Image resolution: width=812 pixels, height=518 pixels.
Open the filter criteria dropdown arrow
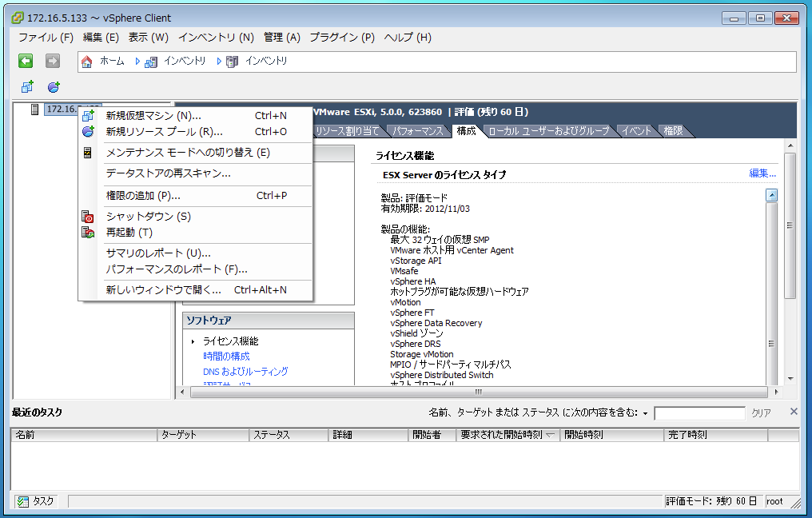(645, 413)
